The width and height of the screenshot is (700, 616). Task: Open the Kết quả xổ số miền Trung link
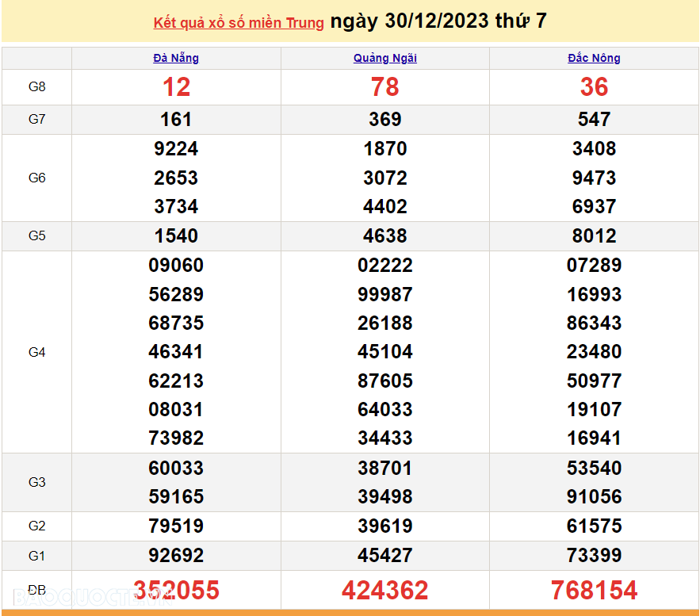pyautogui.click(x=238, y=23)
